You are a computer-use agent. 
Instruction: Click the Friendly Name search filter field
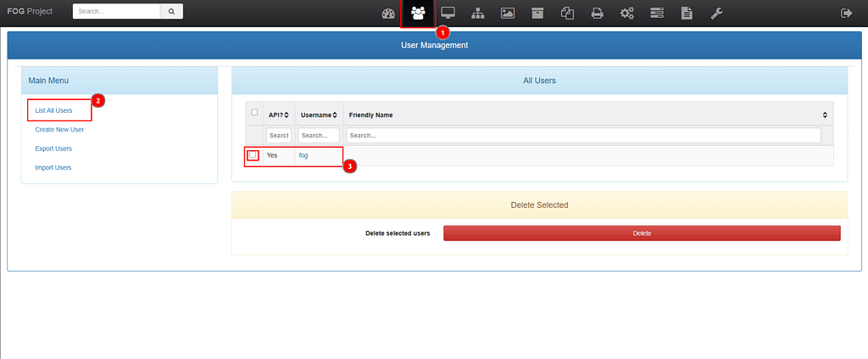(583, 136)
